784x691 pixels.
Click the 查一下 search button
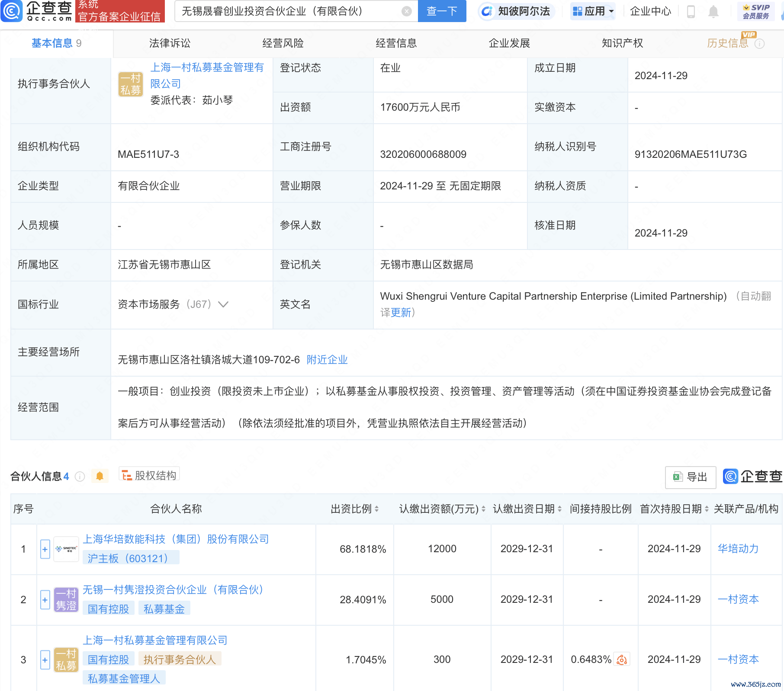point(442,11)
